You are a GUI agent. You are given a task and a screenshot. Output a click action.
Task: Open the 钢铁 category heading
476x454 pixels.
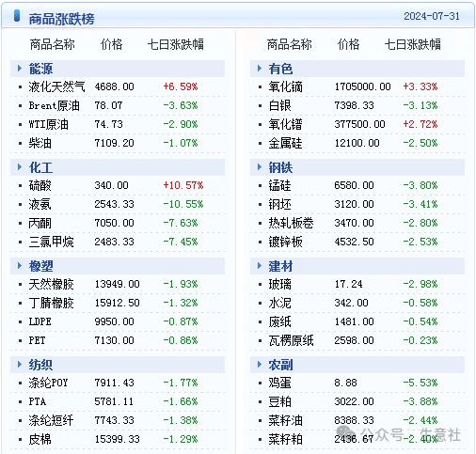(280, 167)
